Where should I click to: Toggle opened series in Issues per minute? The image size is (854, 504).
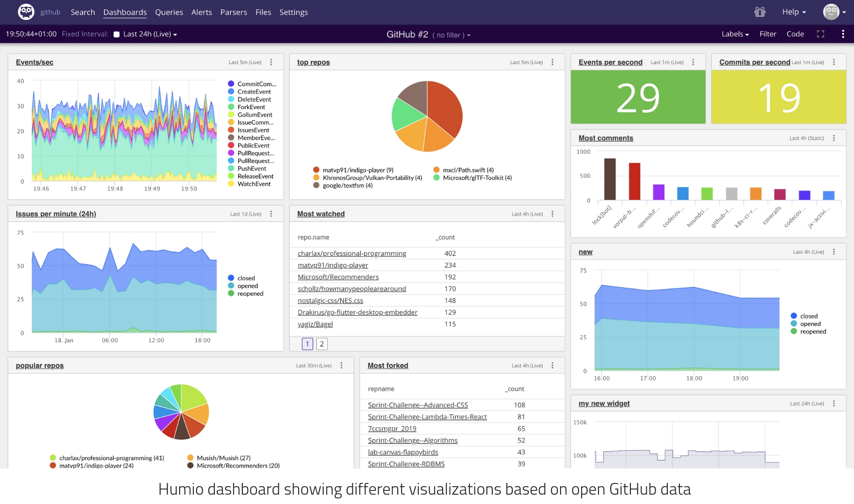click(x=243, y=286)
